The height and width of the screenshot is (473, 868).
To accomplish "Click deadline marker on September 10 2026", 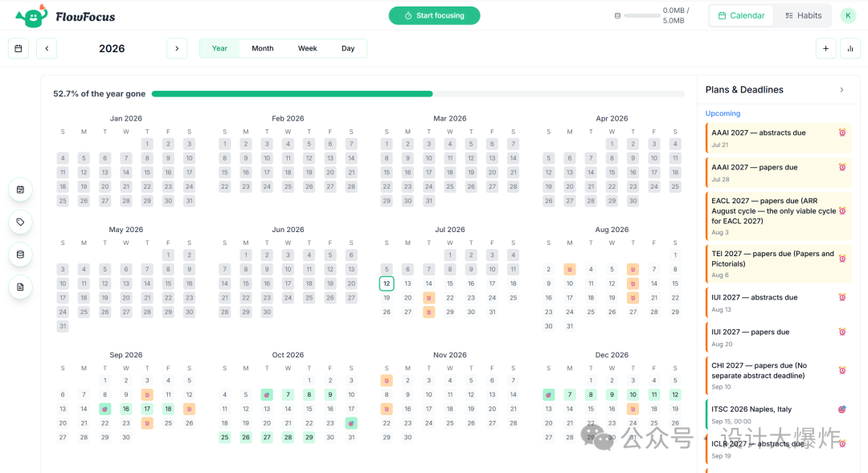I will point(147,394).
